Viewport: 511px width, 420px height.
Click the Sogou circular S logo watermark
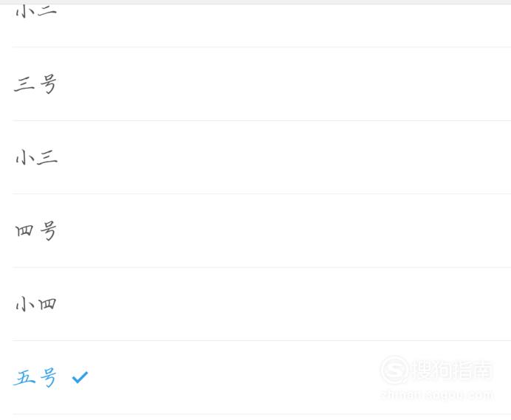pyautogui.click(x=394, y=371)
